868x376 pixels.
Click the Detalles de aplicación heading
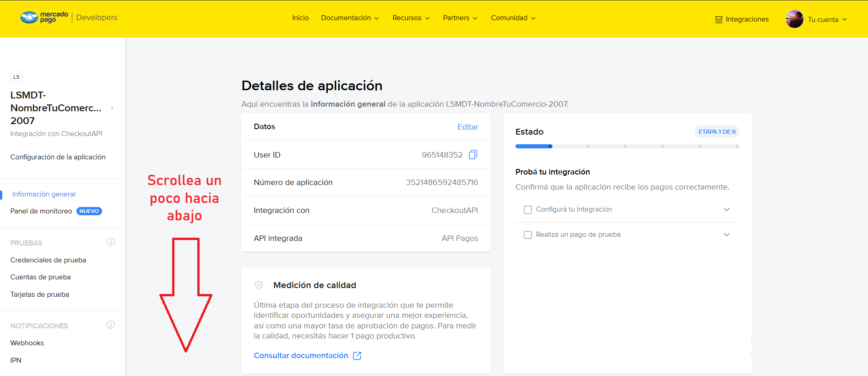coord(312,86)
